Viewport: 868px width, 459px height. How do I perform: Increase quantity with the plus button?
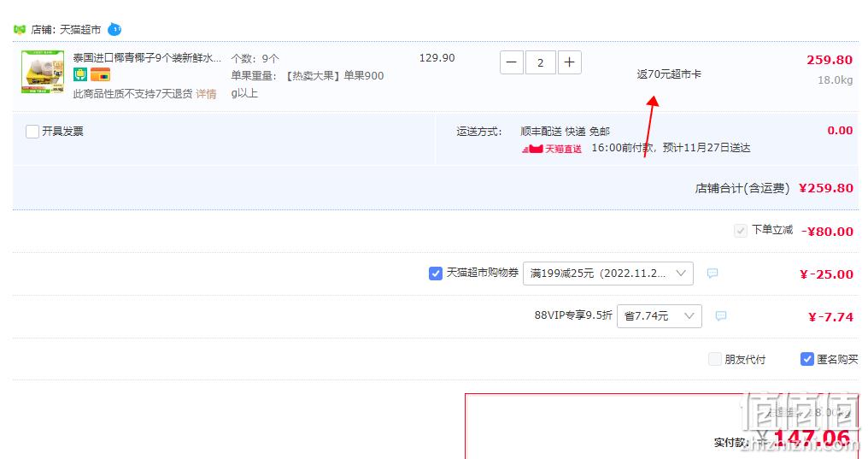point(569,62)
